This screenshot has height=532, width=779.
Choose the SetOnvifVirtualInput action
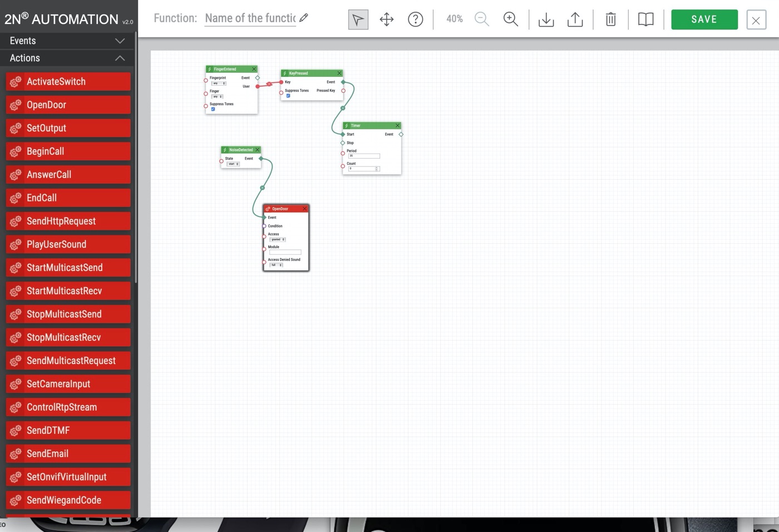click(x=68, y=477)
